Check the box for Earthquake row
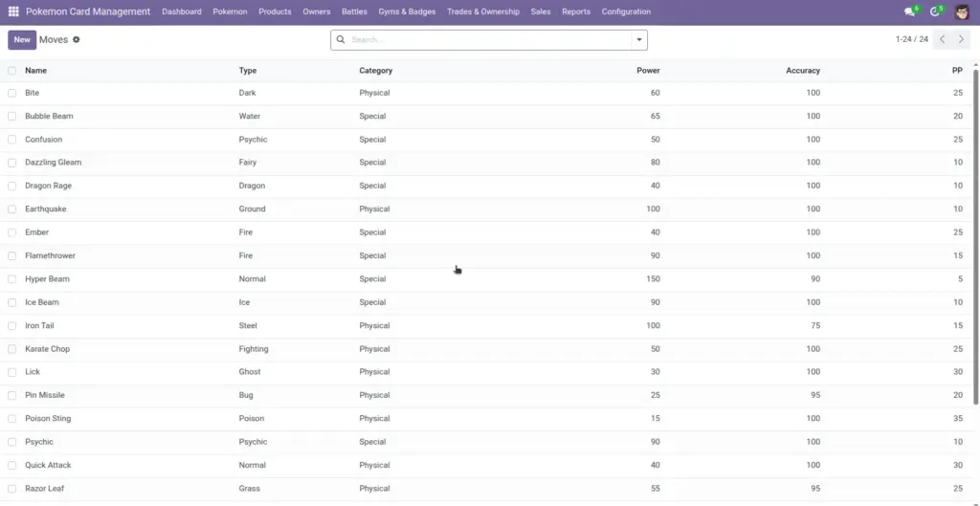The height and width of the screenshot is (506, 980). click(11, 209)
